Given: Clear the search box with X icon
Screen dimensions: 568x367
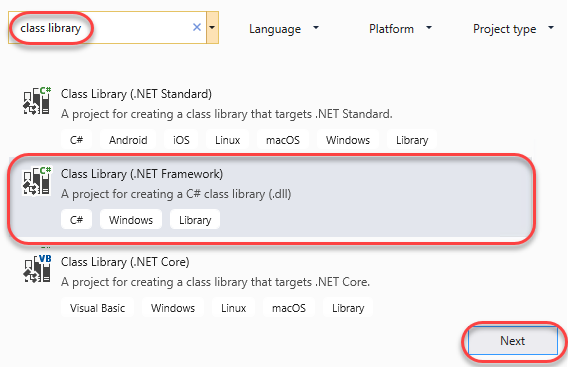Looking at the screenshot, I should pos(197,27).
